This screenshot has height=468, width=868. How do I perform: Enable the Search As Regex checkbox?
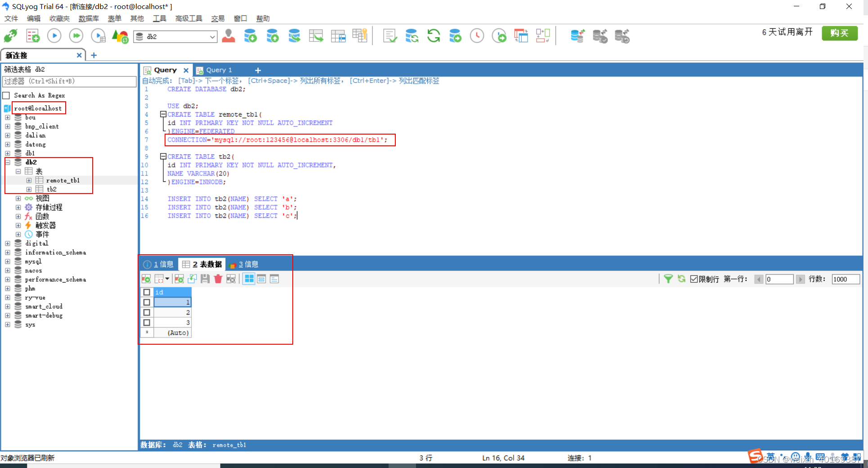(6, 95)
